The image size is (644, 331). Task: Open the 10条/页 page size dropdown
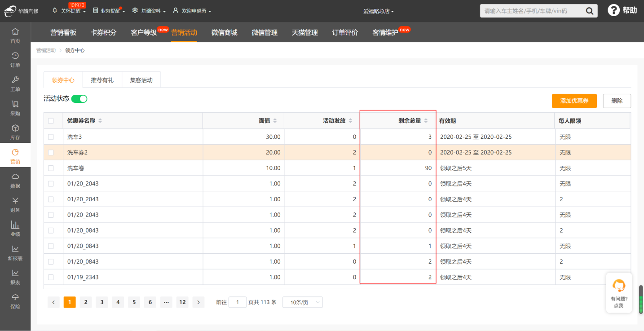pyautogui.click(x=302, y=302)
